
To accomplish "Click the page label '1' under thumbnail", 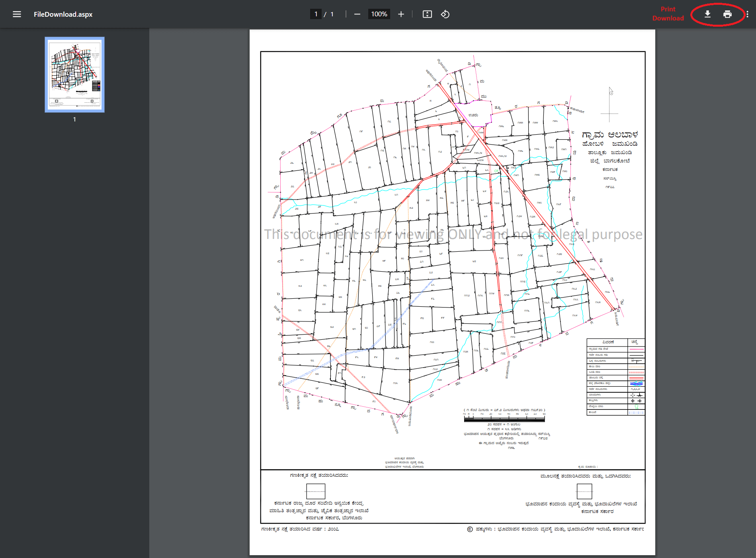I will tap(74, 119).
